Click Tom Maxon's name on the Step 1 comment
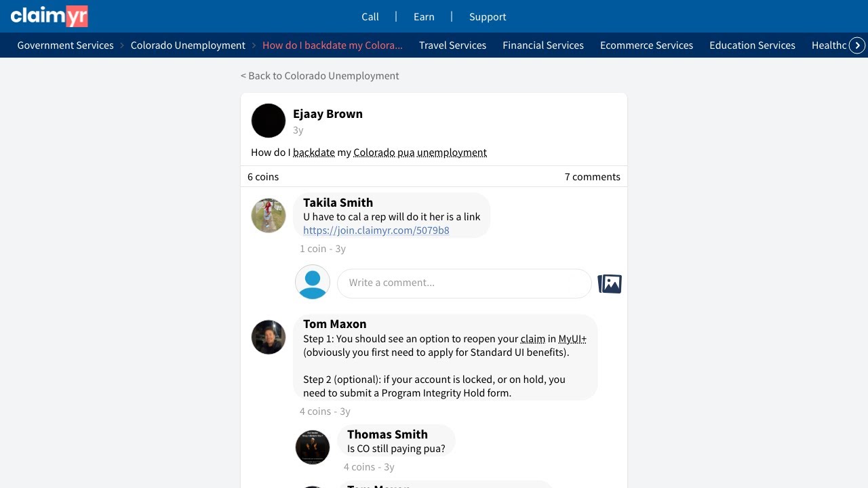The height and width of the screenshot is (488, 868). pyautogui.click(x=334, y=324)
